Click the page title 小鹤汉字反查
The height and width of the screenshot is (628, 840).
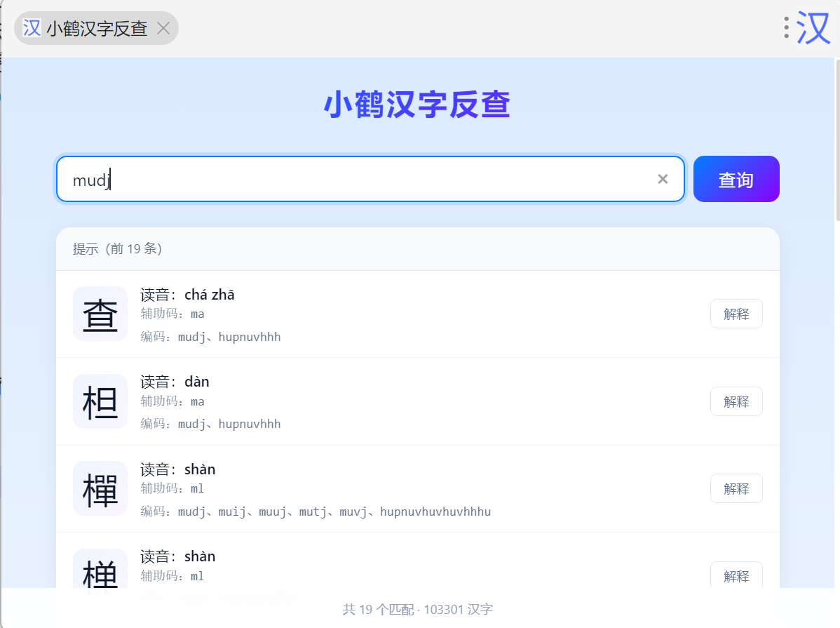point(417,104)
